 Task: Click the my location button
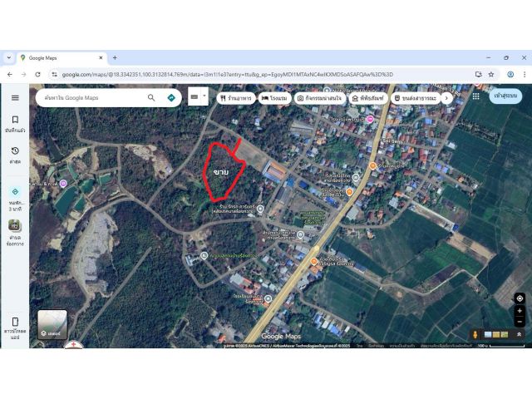pos(520,298)
